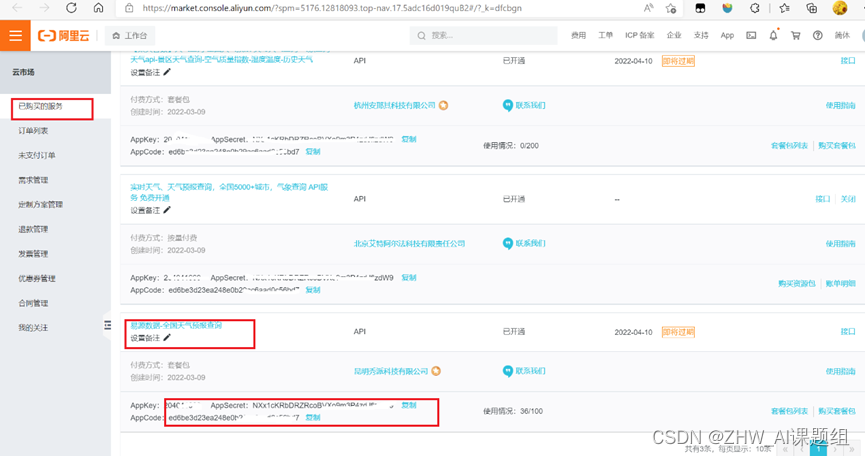865x456 pixels.
Task: Select 我的关注 in the sidebar
Action: click(33, 328)
